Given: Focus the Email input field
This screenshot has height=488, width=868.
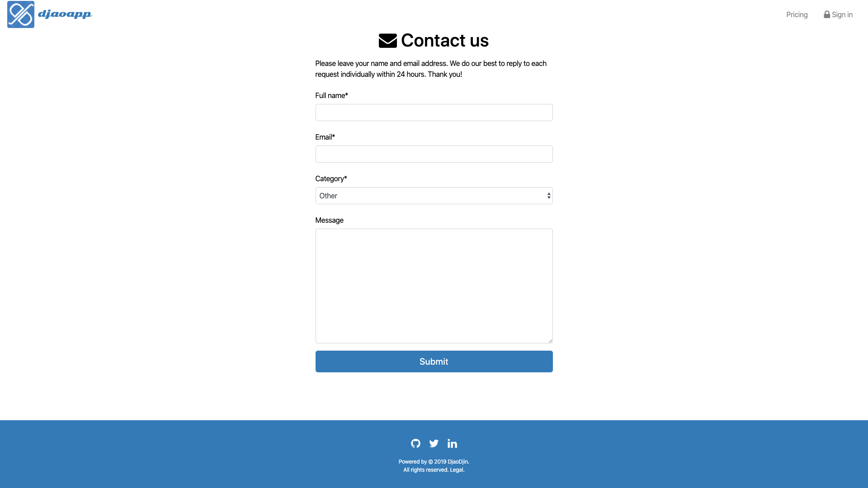Looking at the screenshot, I should (434, 154).
